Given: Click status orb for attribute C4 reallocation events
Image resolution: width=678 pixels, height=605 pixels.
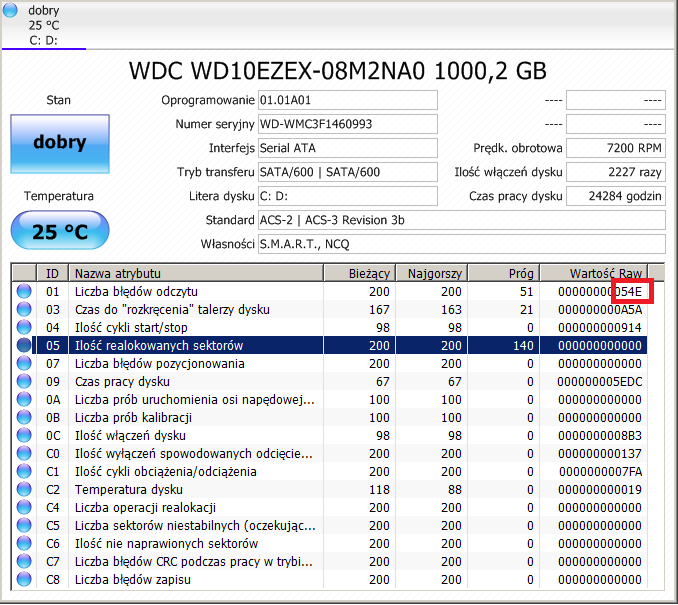Looking at the screenshot, I should point(24,507).
